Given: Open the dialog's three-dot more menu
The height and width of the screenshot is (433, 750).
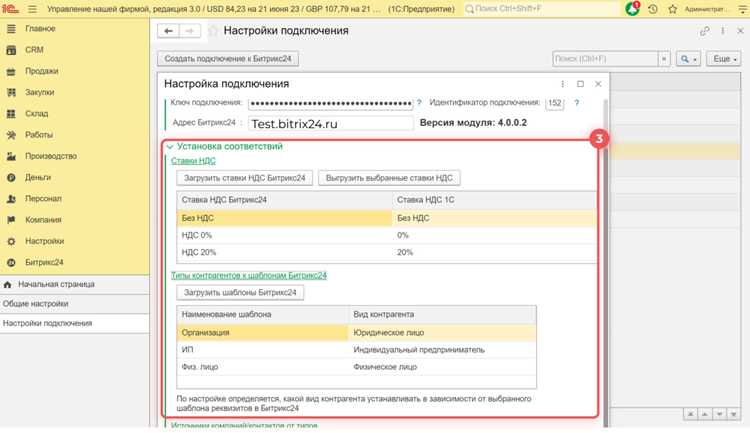Looking at the screenshot, I should [562, 84].
